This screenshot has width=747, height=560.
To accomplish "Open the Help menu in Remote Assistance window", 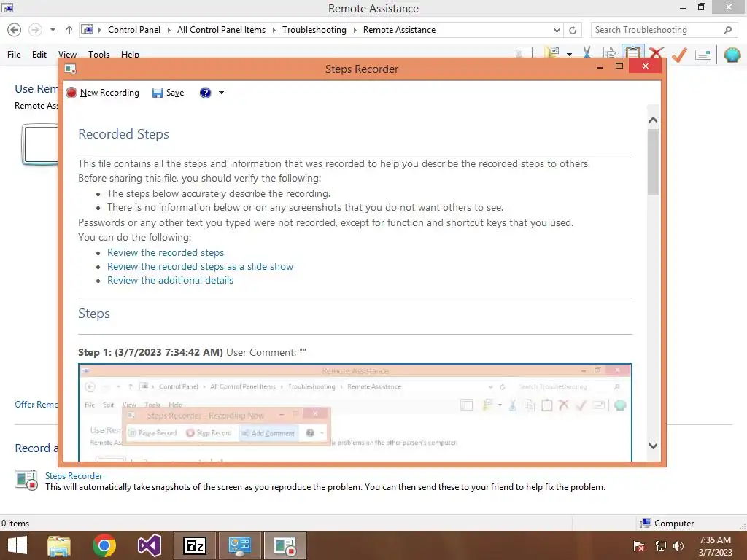I will point(130,54).
